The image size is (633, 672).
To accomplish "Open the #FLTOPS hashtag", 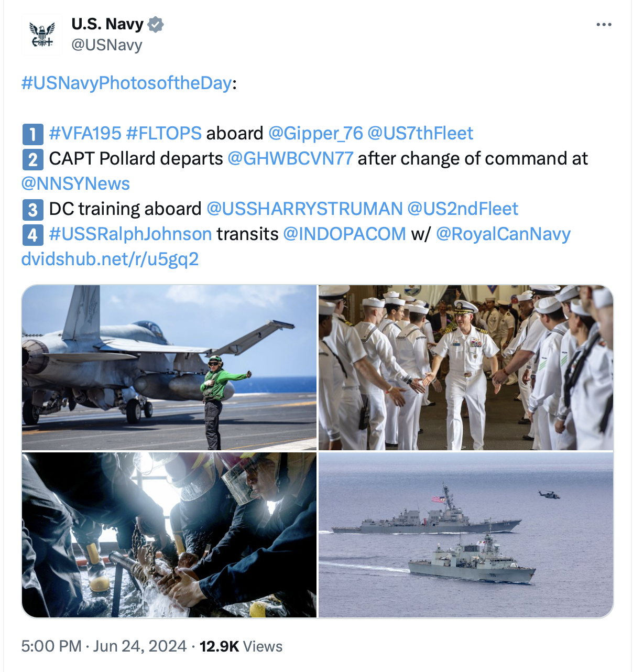I will click(164, 133).
